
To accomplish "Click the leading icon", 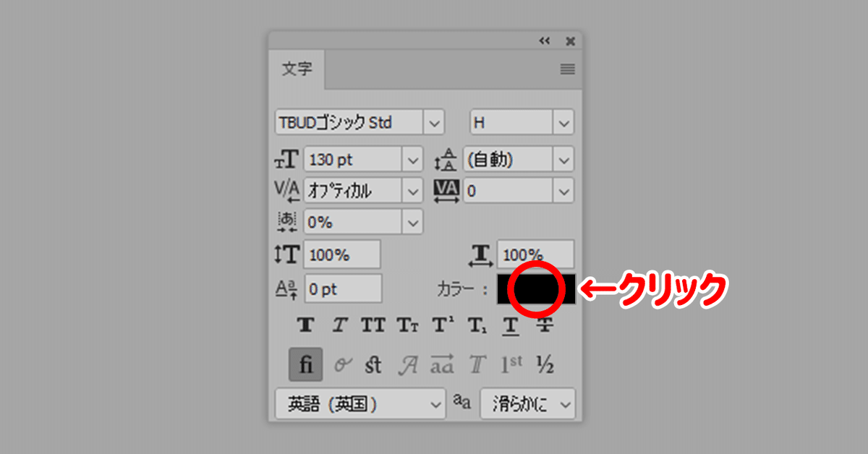I will 446,159.
